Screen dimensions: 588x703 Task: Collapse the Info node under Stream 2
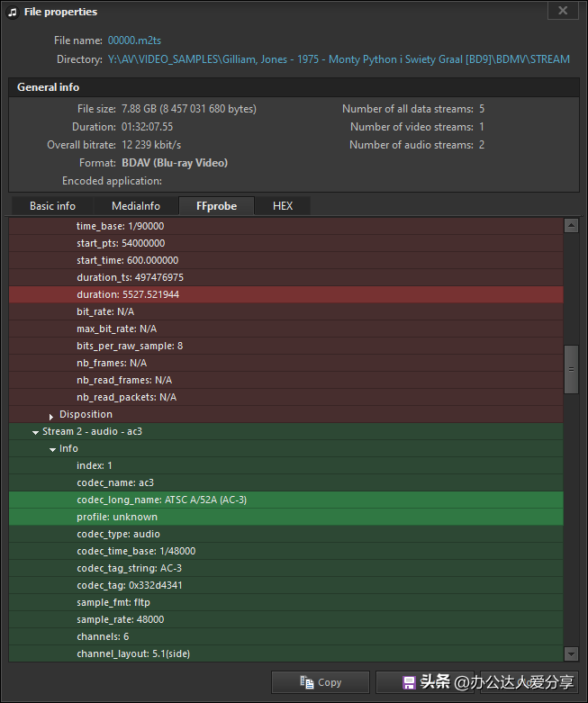point(52,449)
